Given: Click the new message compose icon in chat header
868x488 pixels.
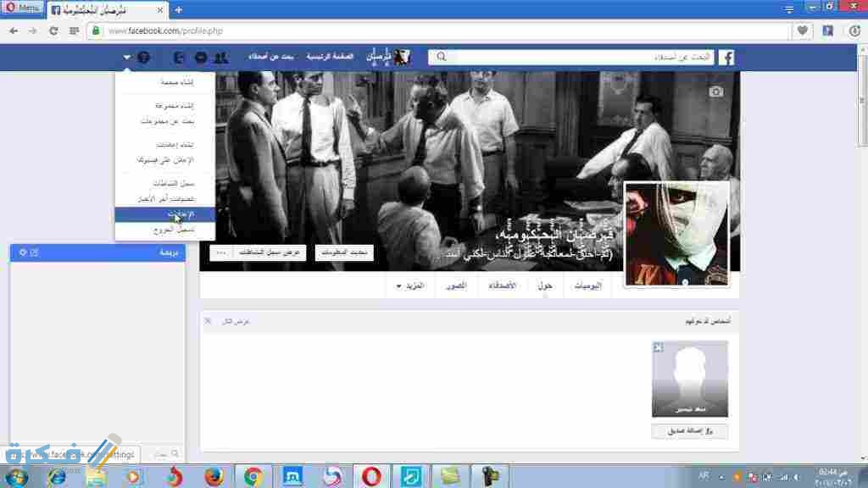Looking at the screenshot, I should point(34,252).
